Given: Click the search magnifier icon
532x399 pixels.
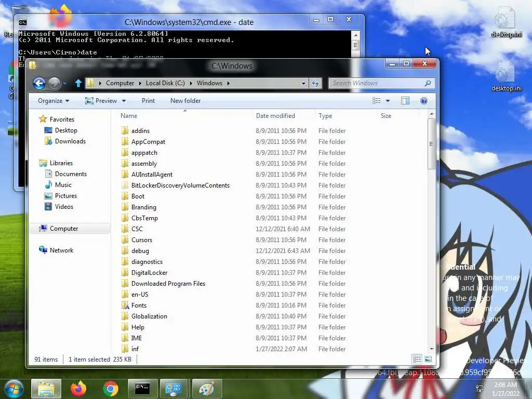Looking at the screenshot, I should (428, 83).
